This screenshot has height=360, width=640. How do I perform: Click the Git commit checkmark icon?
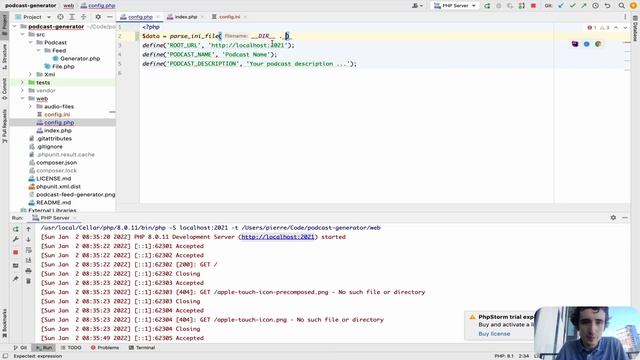pyautogui.click(x=572, y=6)
